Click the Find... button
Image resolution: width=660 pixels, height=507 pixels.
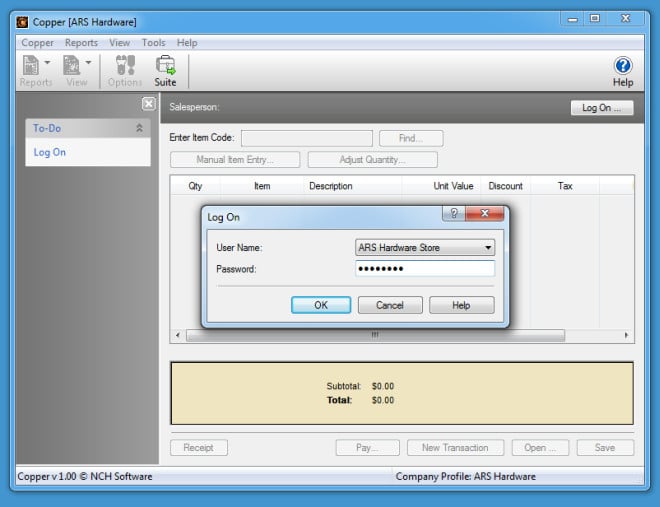click(x=411, y=138)
